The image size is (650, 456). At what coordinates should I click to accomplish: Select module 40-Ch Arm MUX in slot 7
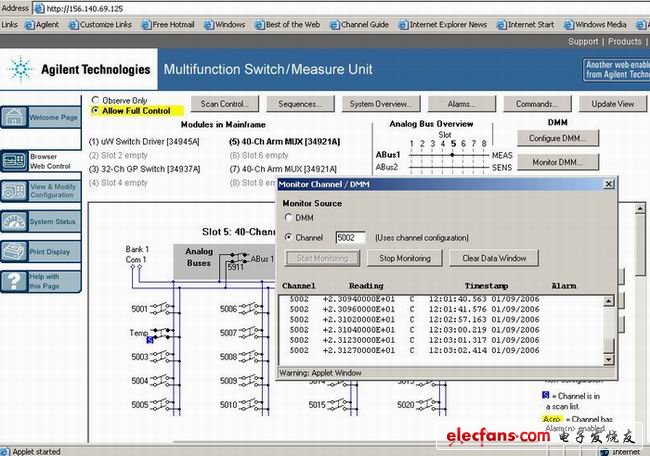(x=283, y=169)
